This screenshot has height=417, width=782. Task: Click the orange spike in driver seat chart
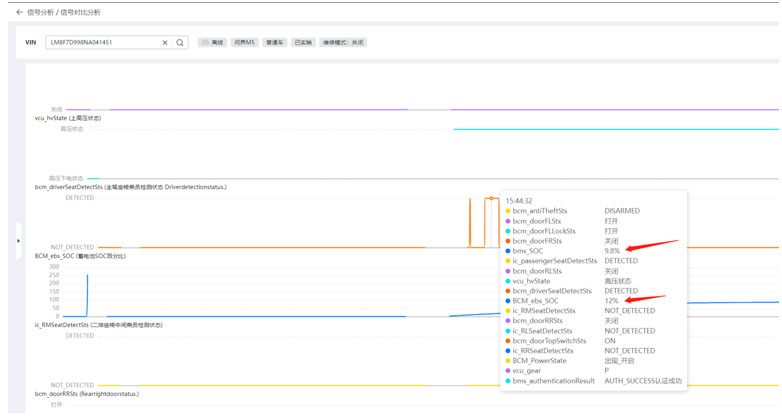tap(470, 220)
